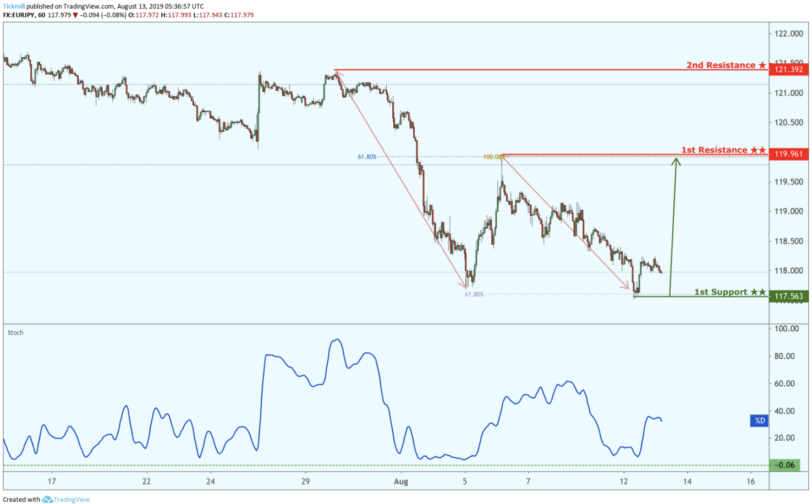Click the lower 61.80% Fibonacci label
This screenshot has width=812, height=504.
[x=474, y=294]
